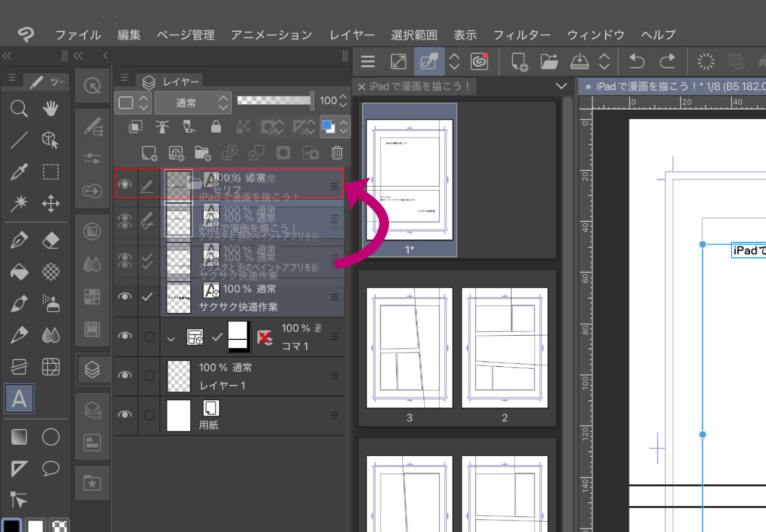Open the 通常 blending mode dropdown
The width and height of the screenshot is (766, 532).
click(192, 102)
